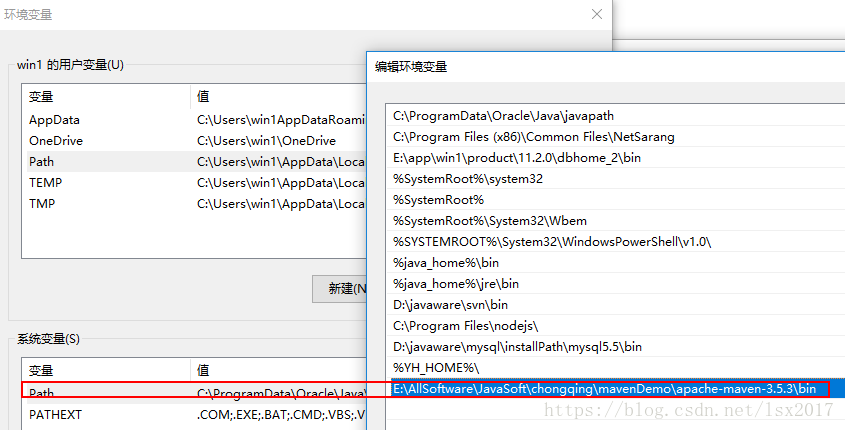Image resolution: width=845 pixels, height=430 pixels.
Task: Select Path row in win1 user variables
Action: coord(194,162)
